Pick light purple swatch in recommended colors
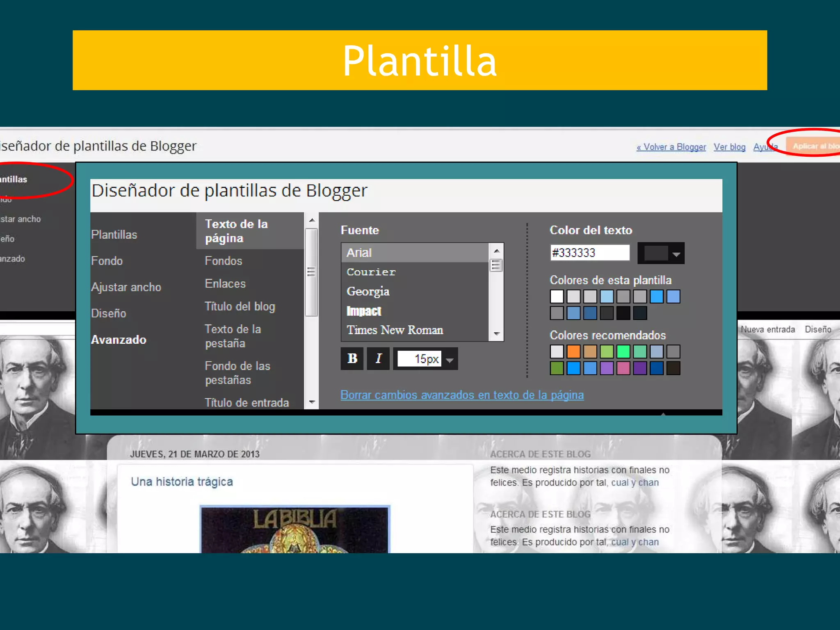This screenshot has height=630, width=840. tap(607, 368)
